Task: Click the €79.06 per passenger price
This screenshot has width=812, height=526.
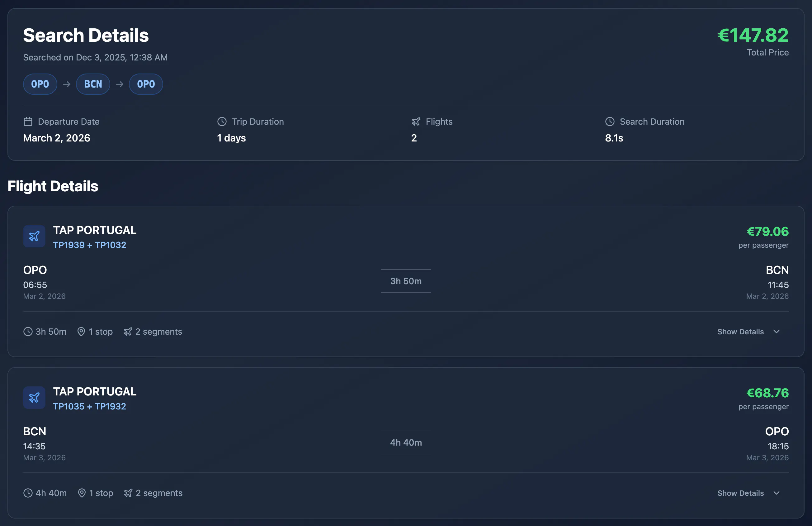Action: [x=768, y=232]
